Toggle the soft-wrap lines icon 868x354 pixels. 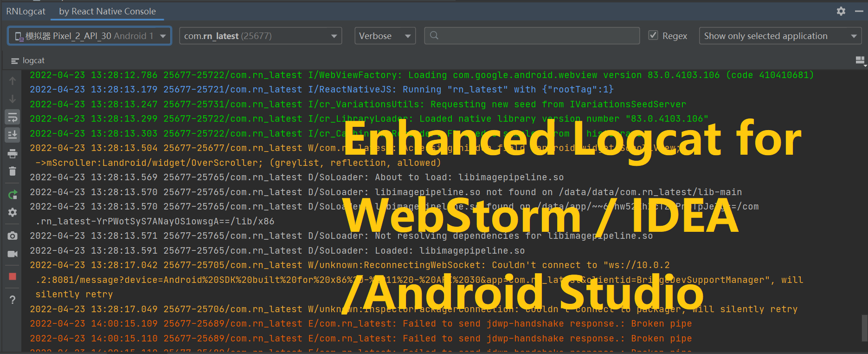coord(13,117)
